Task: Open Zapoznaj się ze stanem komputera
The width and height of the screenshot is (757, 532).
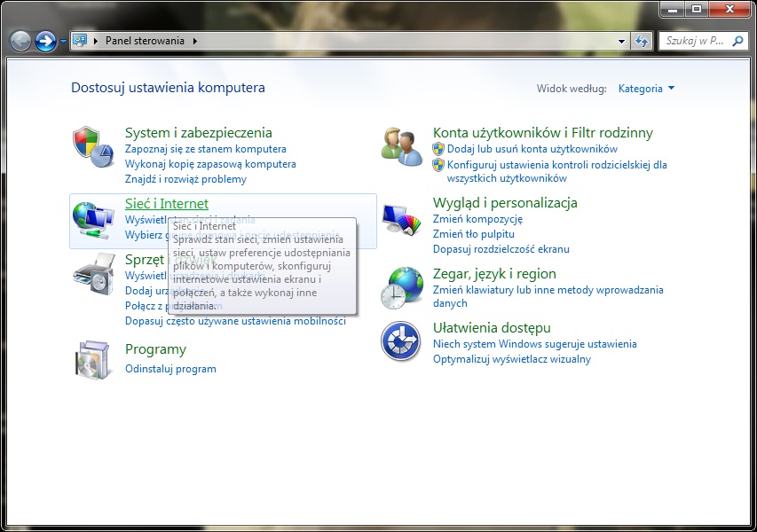Action: [x=206, y=149]
